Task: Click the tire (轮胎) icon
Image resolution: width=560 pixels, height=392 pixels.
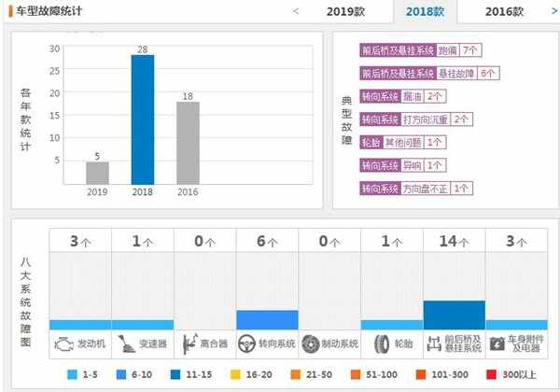Action: 382,344
